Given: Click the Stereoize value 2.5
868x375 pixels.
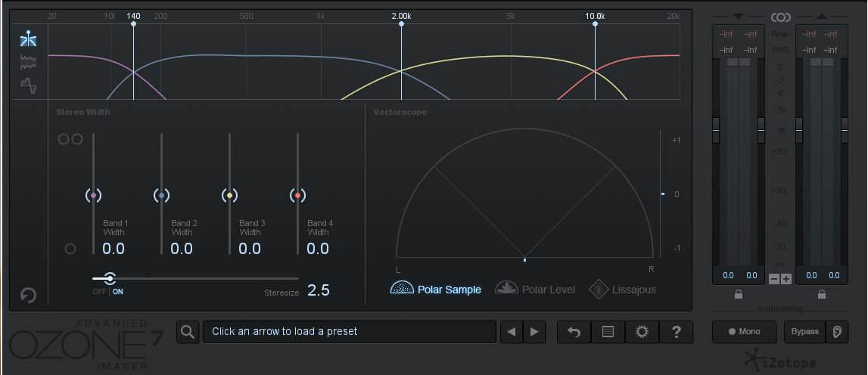Looking at the screenshot, I should tap(319, 290).
